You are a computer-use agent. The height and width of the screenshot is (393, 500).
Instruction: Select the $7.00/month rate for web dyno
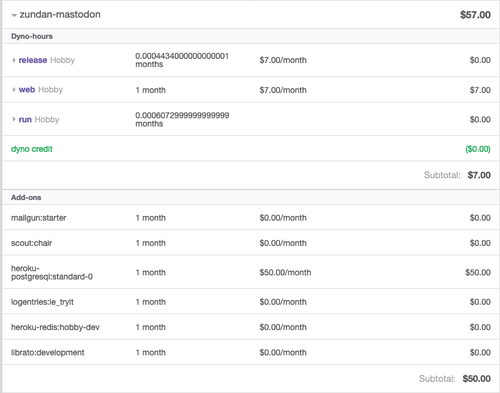[x=283, y=90]
